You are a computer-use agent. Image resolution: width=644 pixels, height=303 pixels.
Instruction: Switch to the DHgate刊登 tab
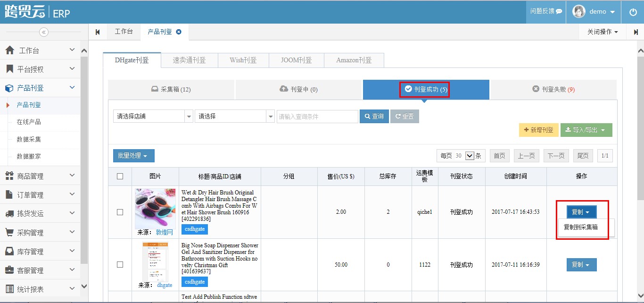tap(132, 60)
